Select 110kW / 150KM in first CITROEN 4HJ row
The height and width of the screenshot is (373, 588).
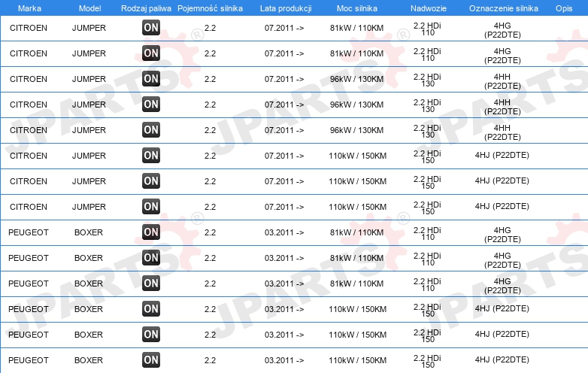pyautogui.click(x=357, y=156)
